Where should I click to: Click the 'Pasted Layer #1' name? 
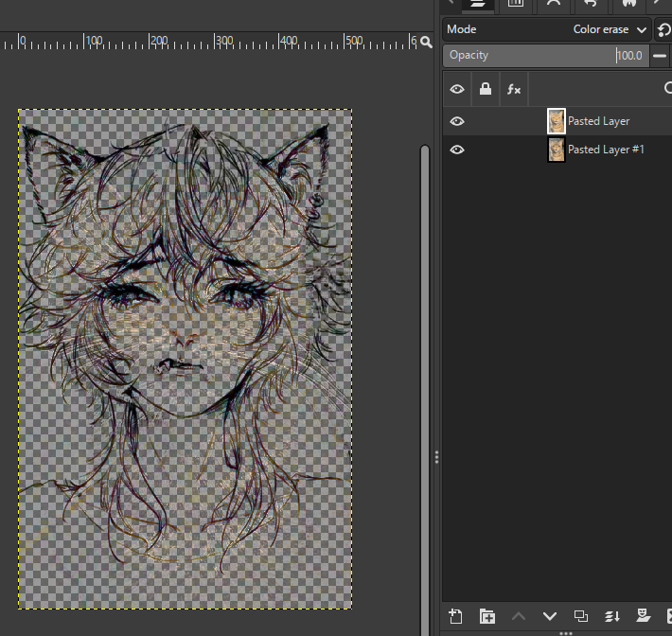click(606, 150)
